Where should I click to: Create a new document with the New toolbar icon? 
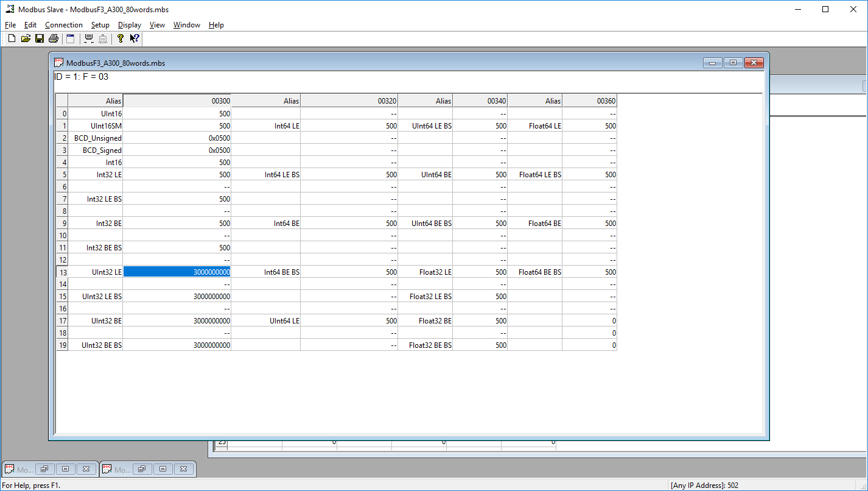12,39
